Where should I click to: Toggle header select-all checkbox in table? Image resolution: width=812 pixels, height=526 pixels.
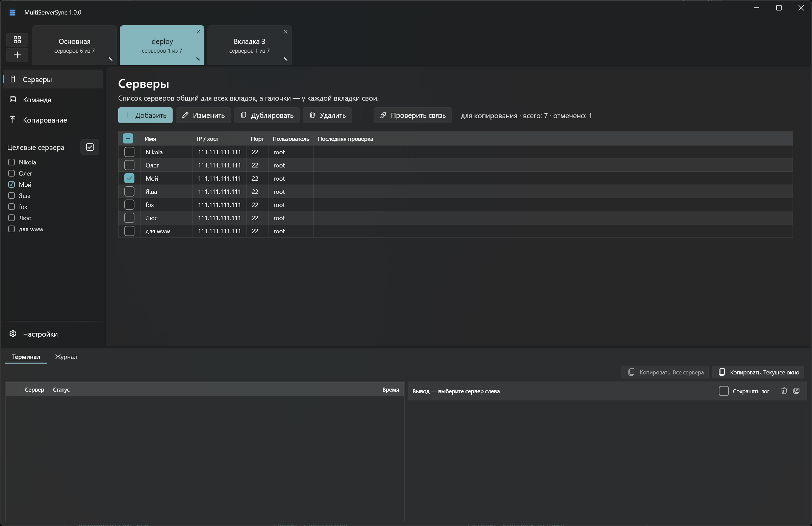[128, 138]
